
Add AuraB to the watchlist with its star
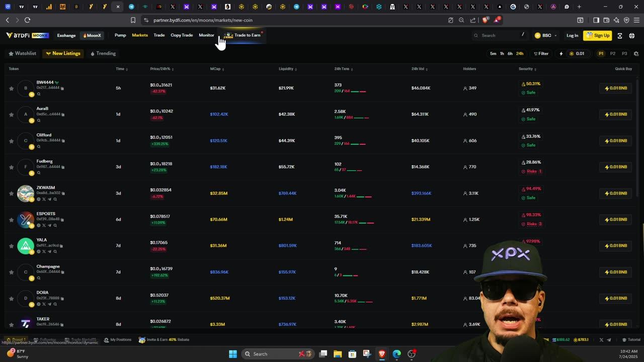tap(11, 115)
